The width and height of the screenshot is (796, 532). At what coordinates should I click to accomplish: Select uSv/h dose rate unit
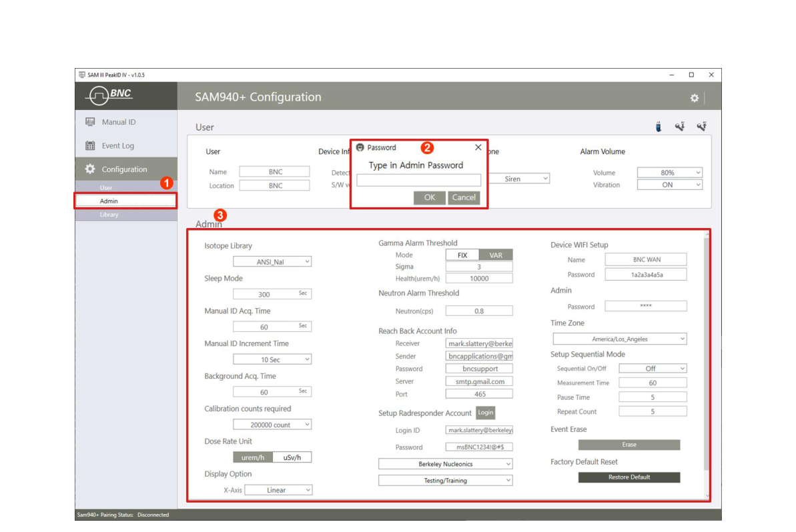292,457
